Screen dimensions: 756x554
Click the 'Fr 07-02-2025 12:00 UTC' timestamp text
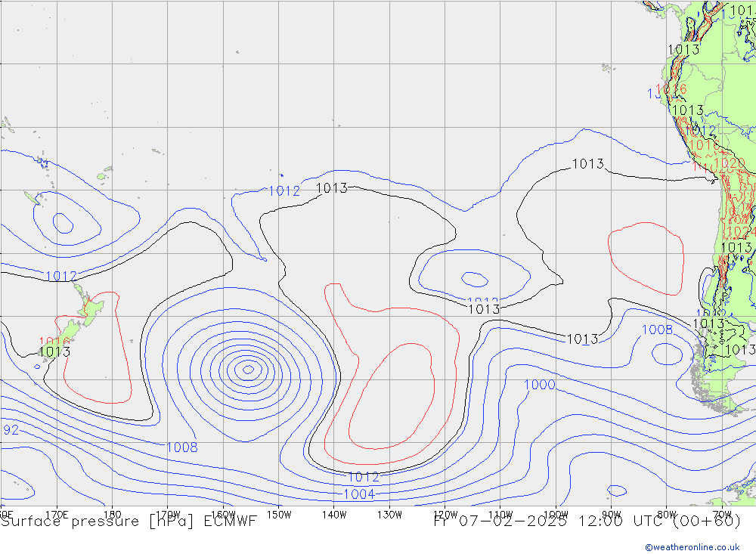click(549, 522)
